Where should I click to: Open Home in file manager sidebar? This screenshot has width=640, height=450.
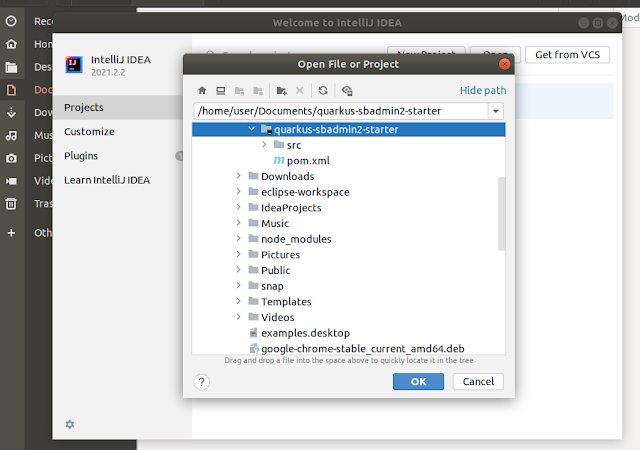(x=11, y=44)
